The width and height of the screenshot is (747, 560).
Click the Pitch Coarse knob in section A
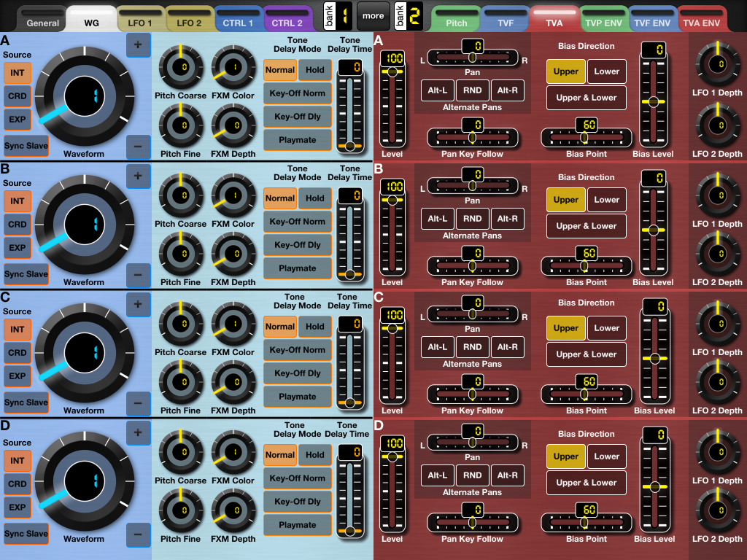(180, 67)
